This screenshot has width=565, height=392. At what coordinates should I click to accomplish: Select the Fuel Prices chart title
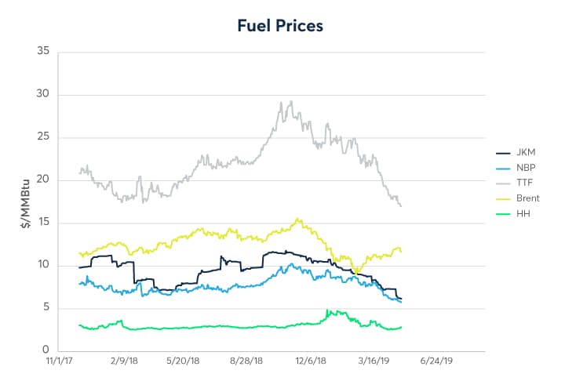coord(281,26)
